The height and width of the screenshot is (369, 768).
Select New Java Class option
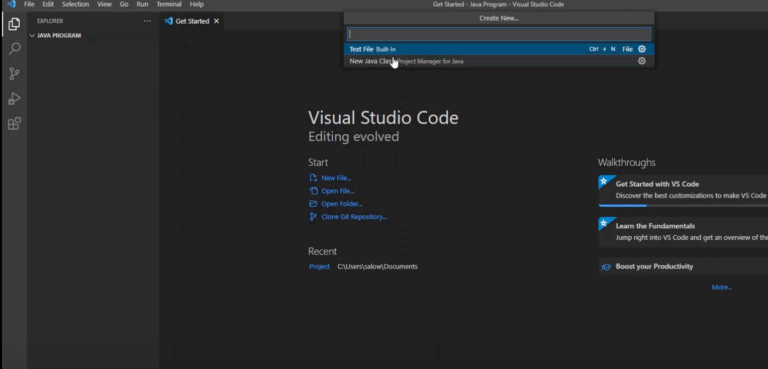[x=499, y=61]
